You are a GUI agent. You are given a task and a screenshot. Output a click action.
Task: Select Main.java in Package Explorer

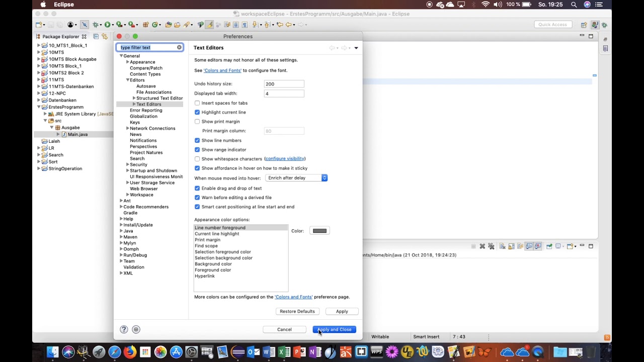pyautogui.click(x=77, y=134)
